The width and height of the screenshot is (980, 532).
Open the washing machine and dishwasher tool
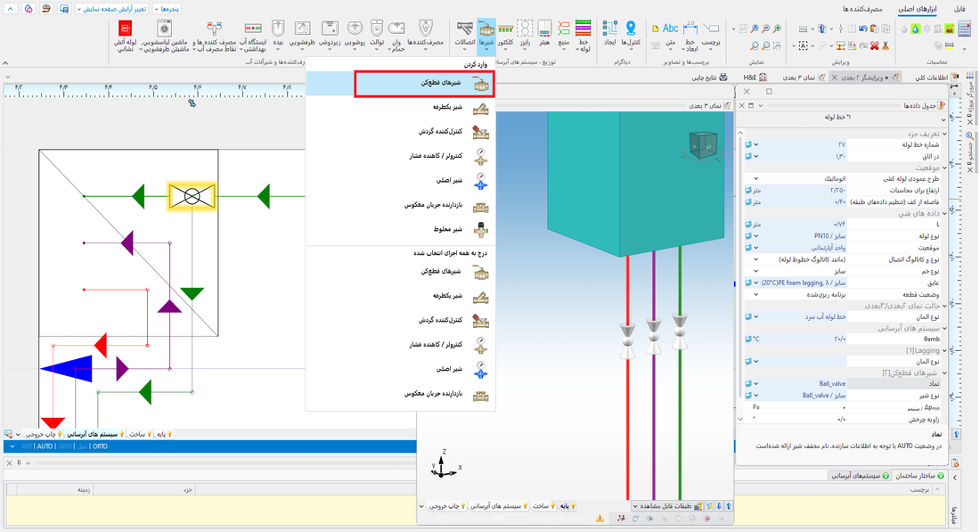click(165, 35)
